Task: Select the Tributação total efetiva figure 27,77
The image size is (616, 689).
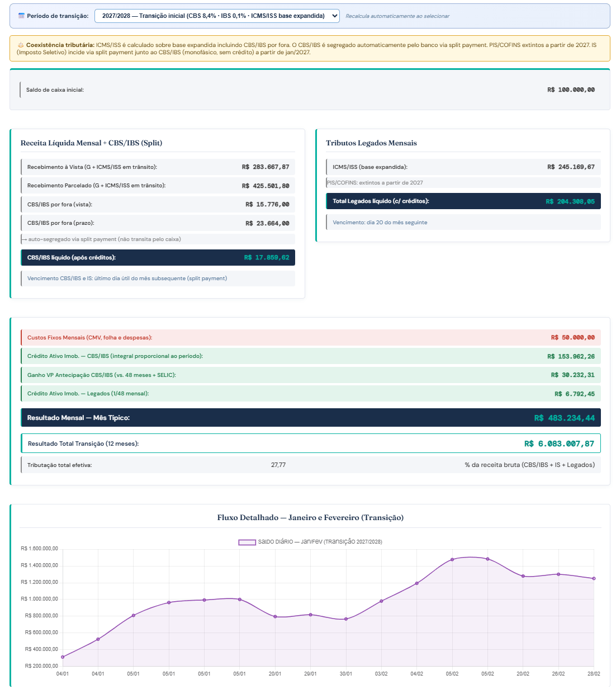Action: pos(278,465)
